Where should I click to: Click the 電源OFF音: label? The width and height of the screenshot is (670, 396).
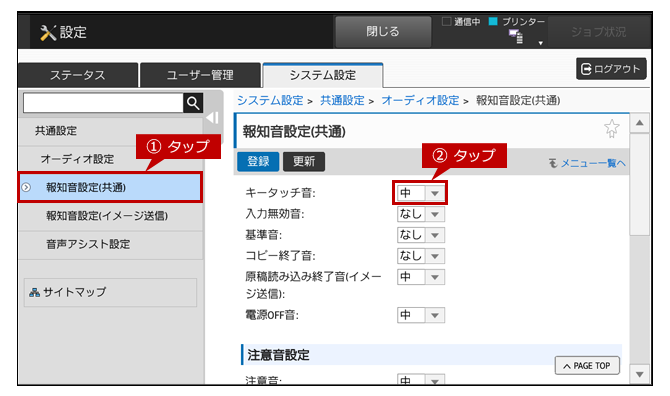pyautogui.click(x=272, y=315)
